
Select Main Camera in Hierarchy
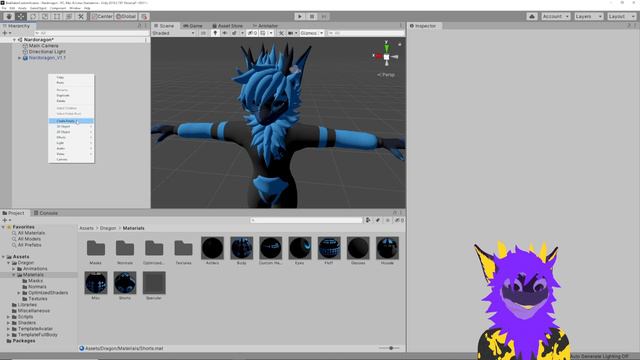coord(43,46)
